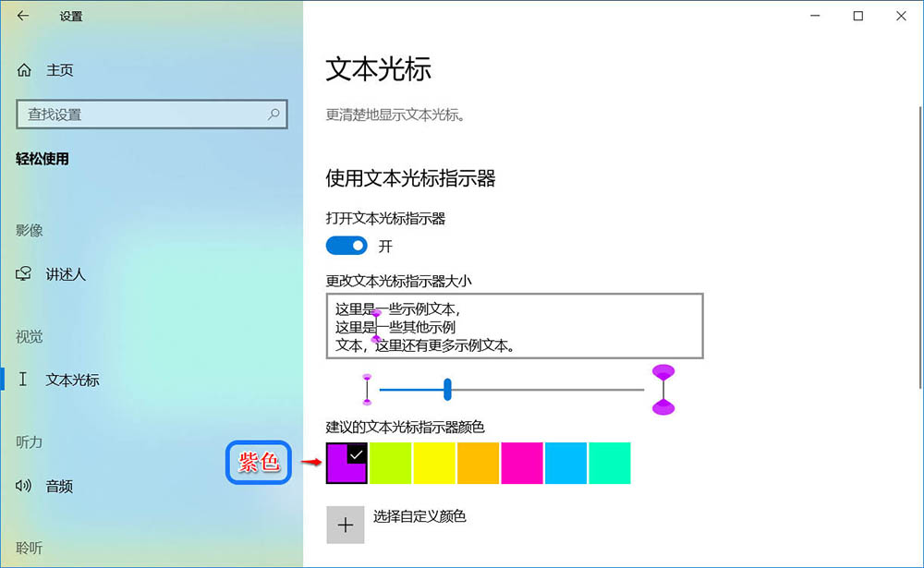Open the 主页 home icon
The image size is (924, 568).
tap(24, 70)
